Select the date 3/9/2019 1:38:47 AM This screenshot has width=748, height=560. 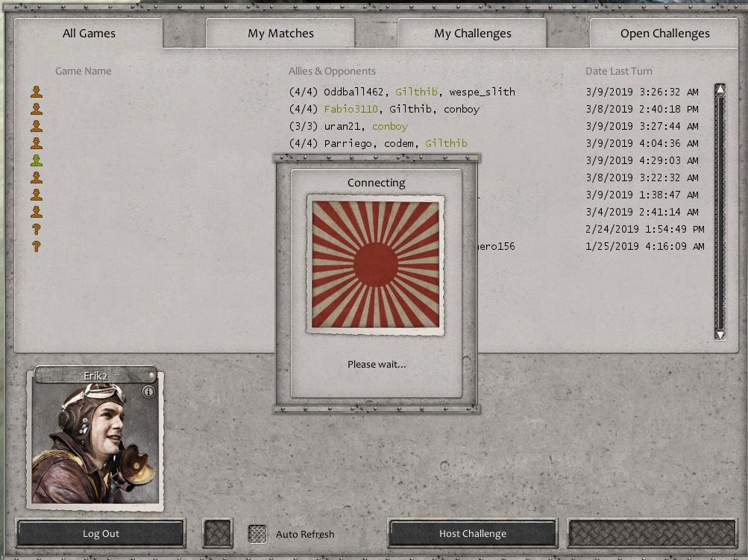pos(642,195)
